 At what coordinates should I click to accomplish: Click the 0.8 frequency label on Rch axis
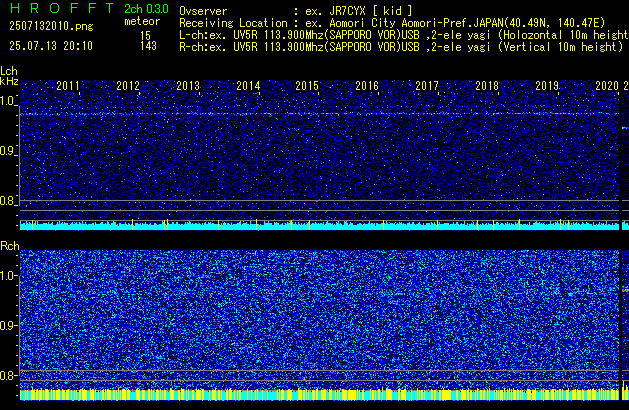pos(8,375)
